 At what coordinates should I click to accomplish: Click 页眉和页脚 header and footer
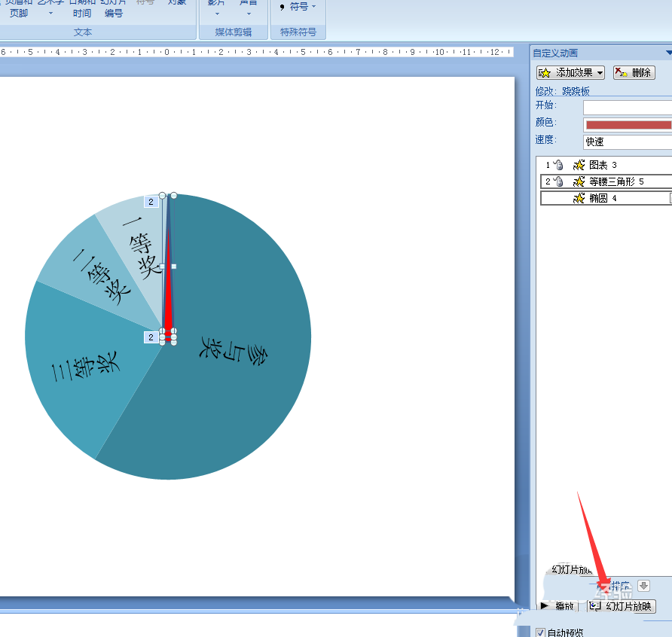click(x=18, y=8)
